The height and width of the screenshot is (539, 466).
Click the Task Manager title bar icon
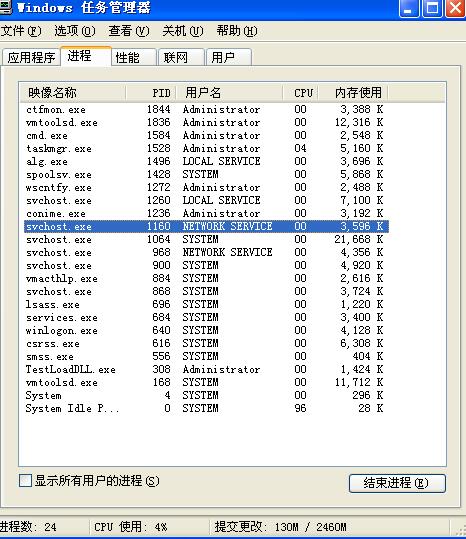[x=5, y=8]
